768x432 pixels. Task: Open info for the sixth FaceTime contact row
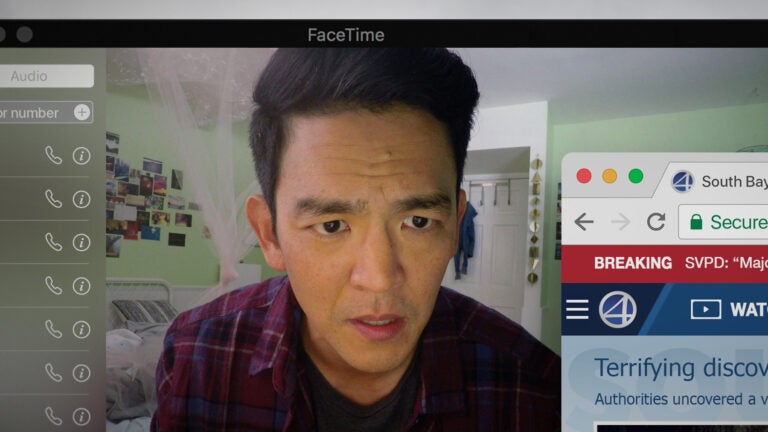(x=81, y=373)
